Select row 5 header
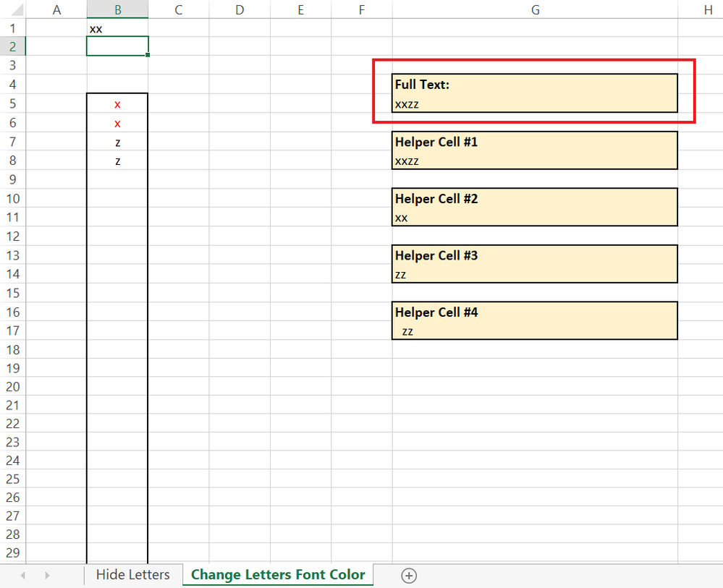The width and height of the screenshot is (723, 588). click(12, 103)
